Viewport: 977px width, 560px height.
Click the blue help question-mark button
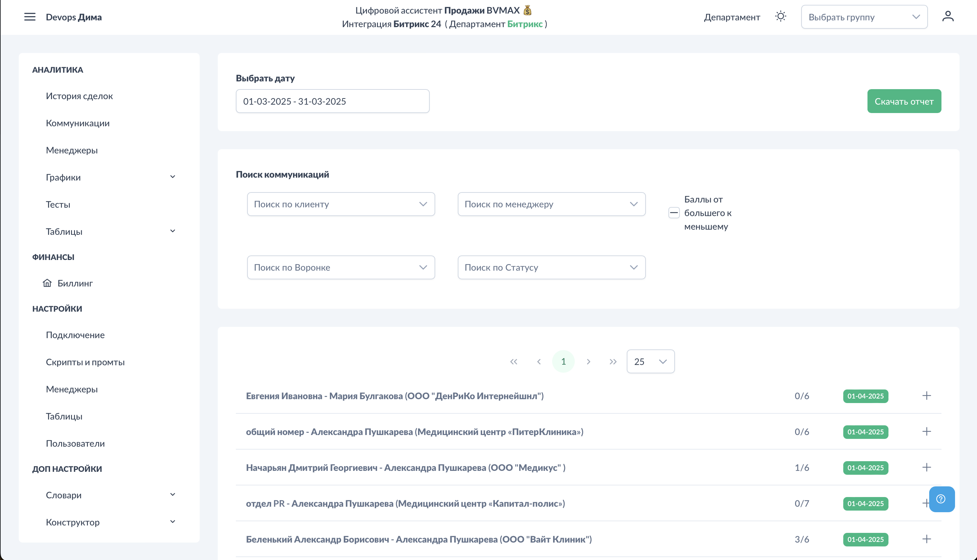tap(941, 499)
